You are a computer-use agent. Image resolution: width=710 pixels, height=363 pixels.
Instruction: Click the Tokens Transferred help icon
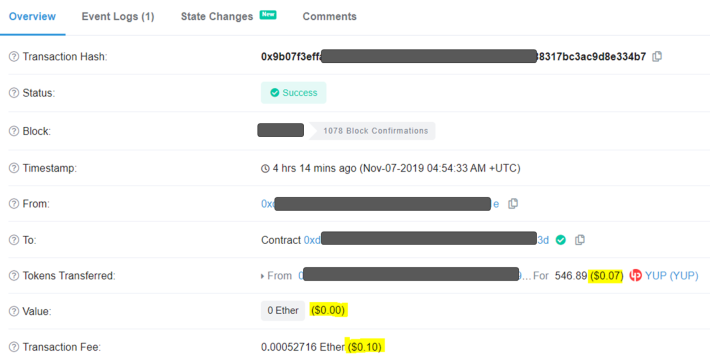14,276
